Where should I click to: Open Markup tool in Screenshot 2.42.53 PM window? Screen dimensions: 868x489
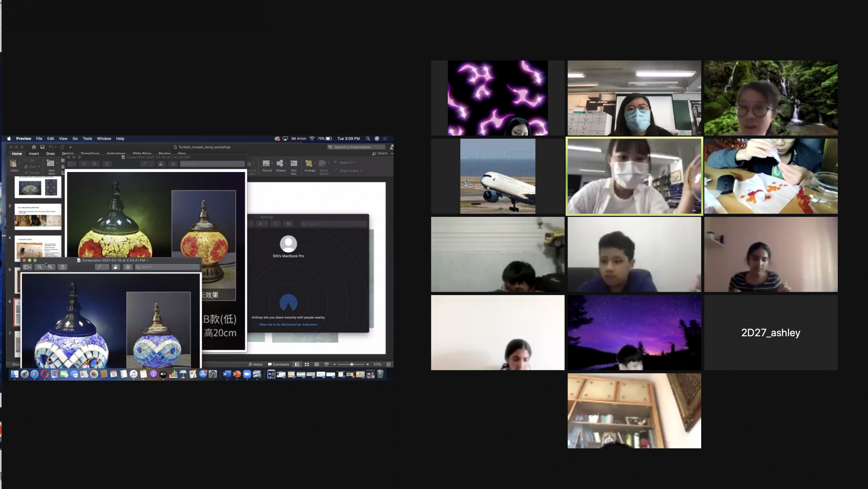[173, 164]
